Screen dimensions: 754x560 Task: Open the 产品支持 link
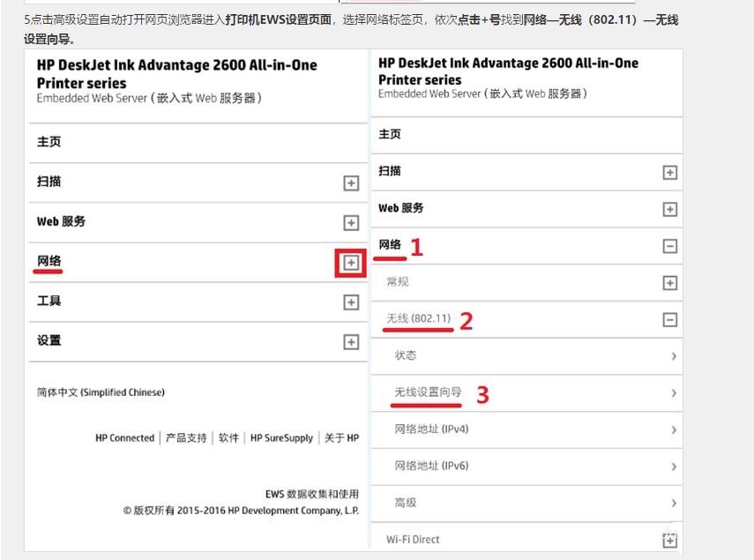pyautogui.click(x=186, y=438)
